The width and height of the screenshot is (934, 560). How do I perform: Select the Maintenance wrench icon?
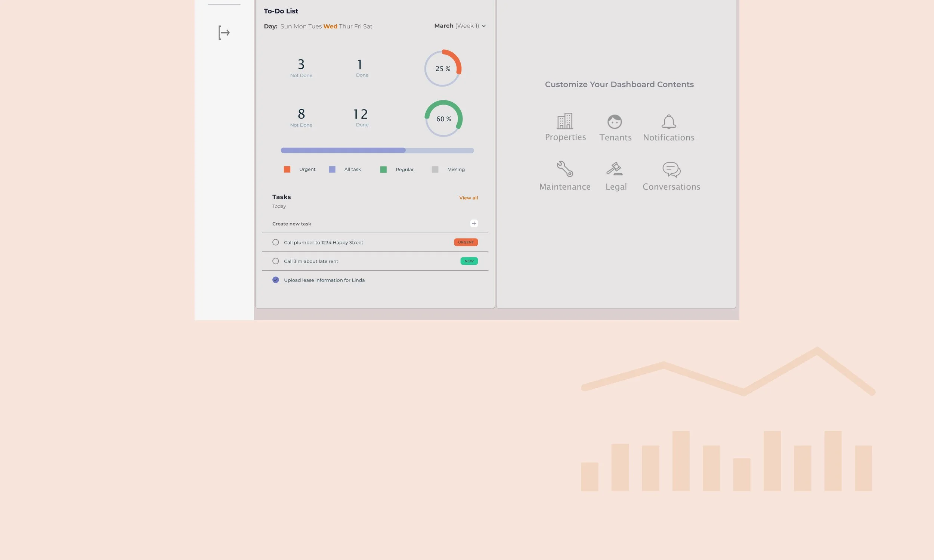pos(565,169)
